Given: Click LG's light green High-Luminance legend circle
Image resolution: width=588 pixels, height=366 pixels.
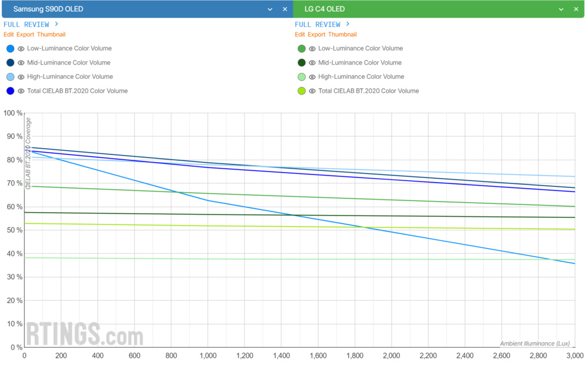Looking at the screenshot, I should 301,76.
